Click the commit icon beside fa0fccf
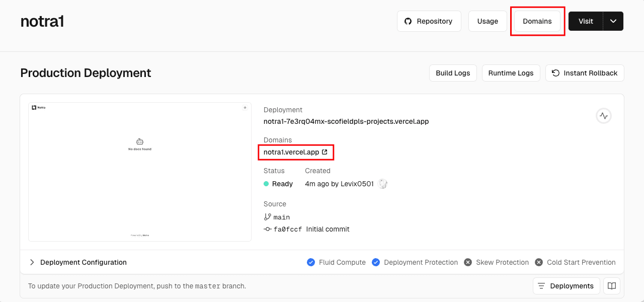The width and height of the screenshot is (644, 302). coord(267,229)
